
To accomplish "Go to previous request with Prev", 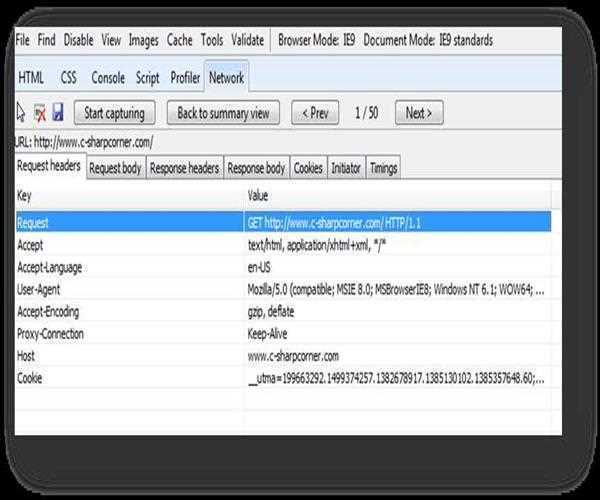I will point(314,113).
